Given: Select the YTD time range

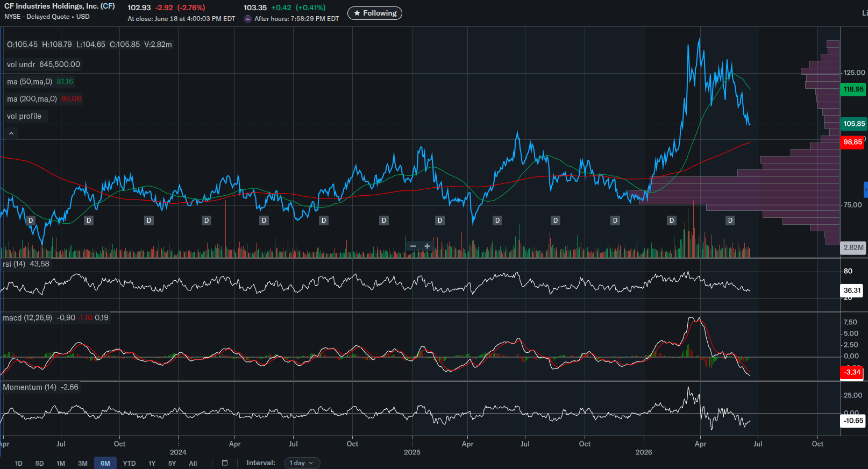Looking at the screenshot, I should (129, 463).
